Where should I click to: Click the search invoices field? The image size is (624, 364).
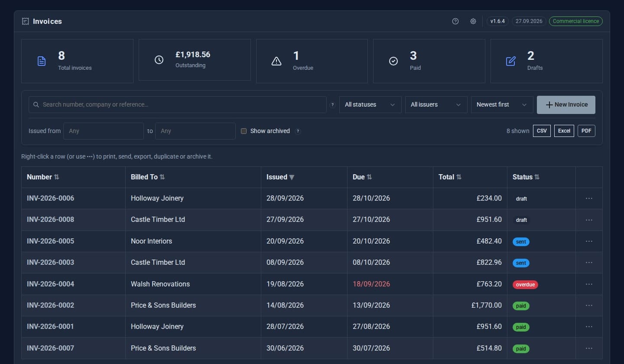[178, 104]
